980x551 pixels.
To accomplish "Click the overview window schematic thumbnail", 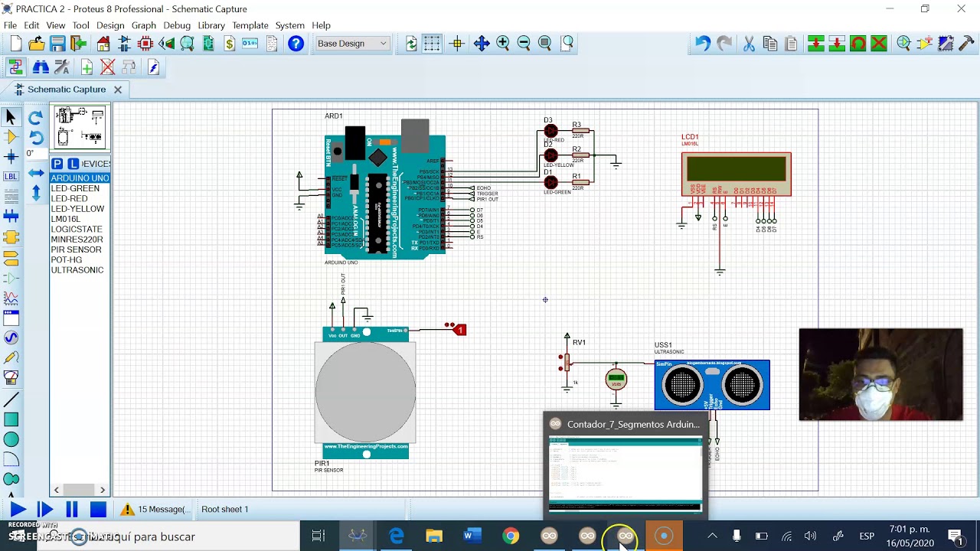I will (x=80, y=127).
